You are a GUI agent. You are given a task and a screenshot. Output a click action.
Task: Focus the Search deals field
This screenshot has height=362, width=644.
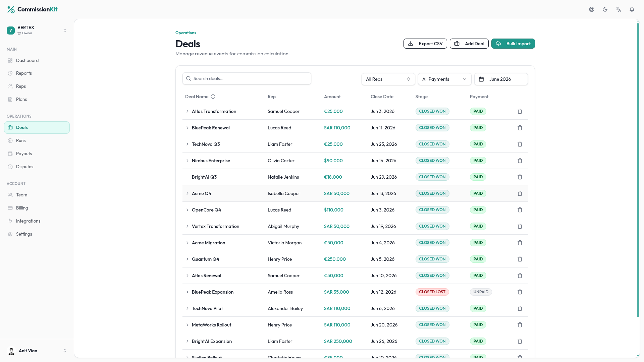click(x=247, y=78)
